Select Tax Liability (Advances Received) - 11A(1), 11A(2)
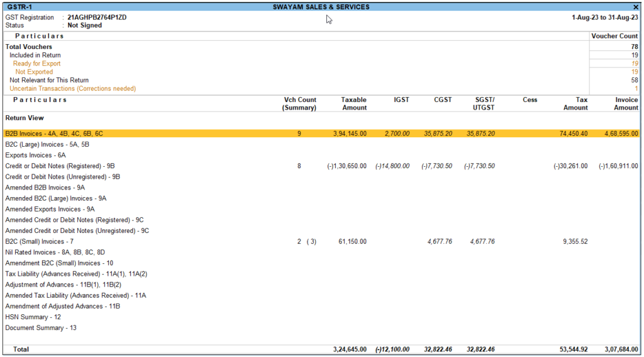This screenshot has height=357, width=644. [x=76, y=273]
